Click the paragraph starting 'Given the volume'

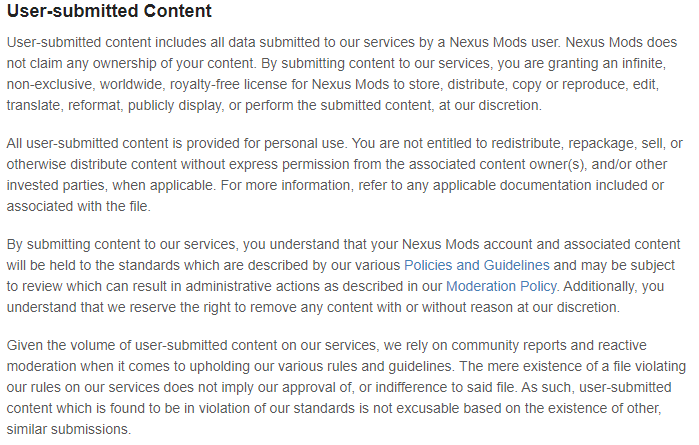click(346, 387)
